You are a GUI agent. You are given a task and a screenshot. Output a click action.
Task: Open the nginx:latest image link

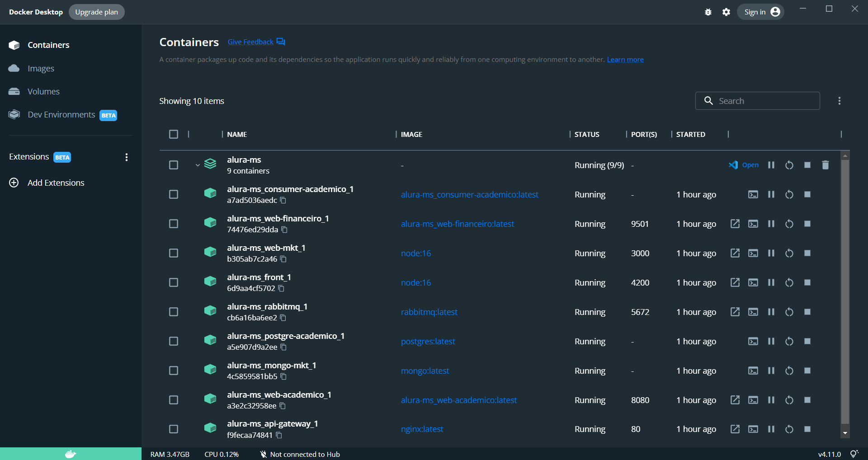pyautogui.click(x=422, y=429)
